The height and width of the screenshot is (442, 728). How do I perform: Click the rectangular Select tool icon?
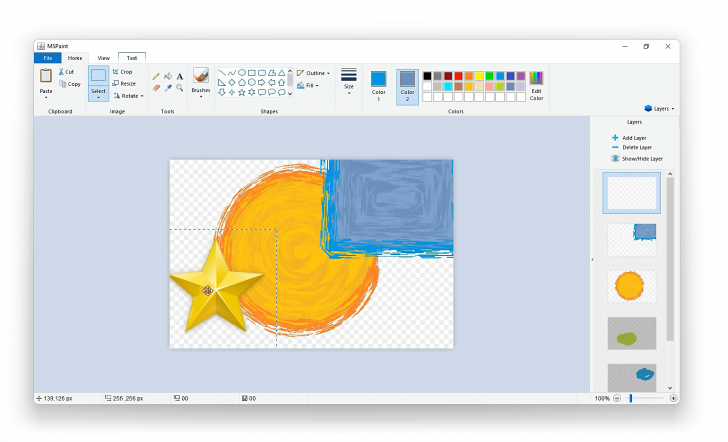click(98, 76)
